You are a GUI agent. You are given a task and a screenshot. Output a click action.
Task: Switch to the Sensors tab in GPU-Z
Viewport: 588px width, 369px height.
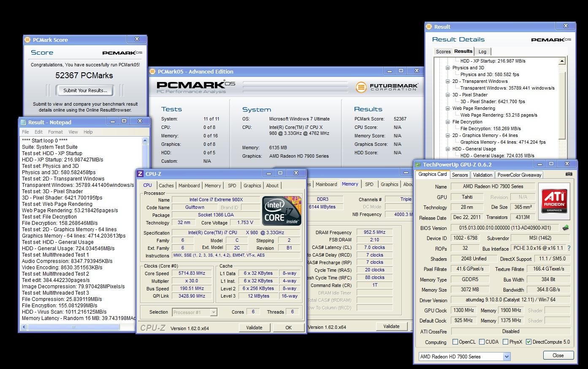tap(460, 175)
